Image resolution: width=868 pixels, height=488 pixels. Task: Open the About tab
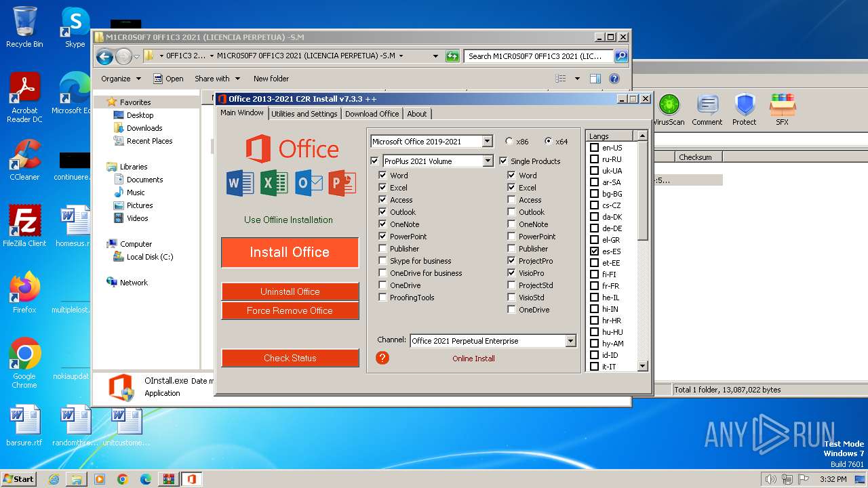(x=417, y=114)
